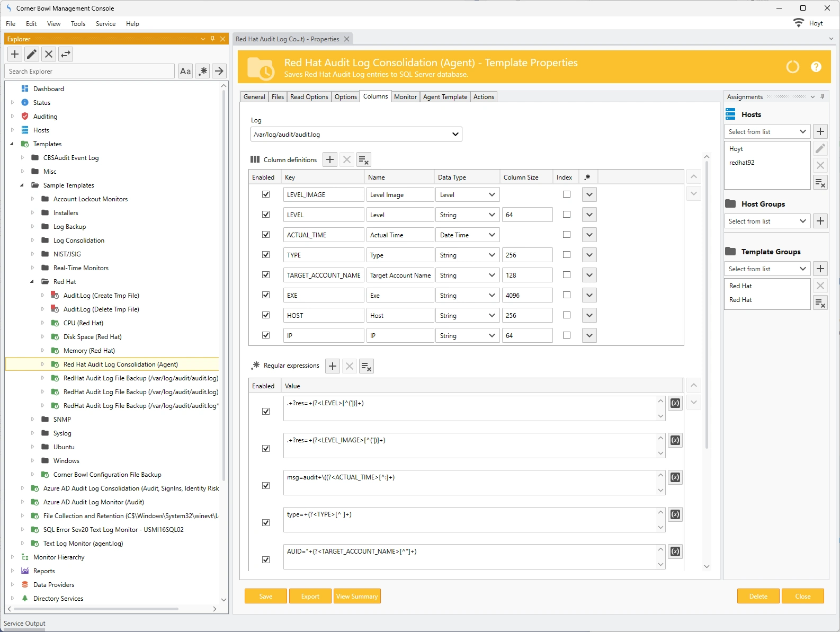Switch to the Read Options tab
The width and height of the screenshot is (840, 632).
[309, 97]
